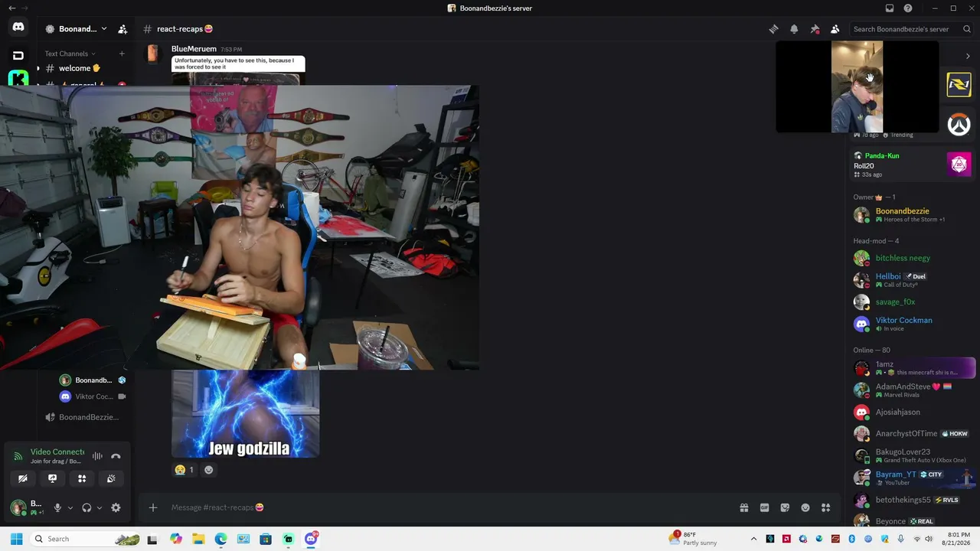The image size is (980, 551).
Task: Open Hellboi member profile
Action: pos(912,280)
